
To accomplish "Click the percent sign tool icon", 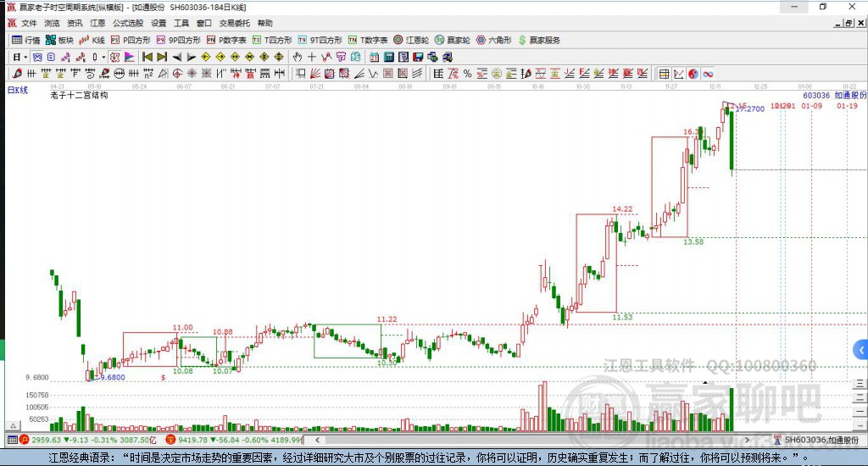I will [x=468, y=74].
